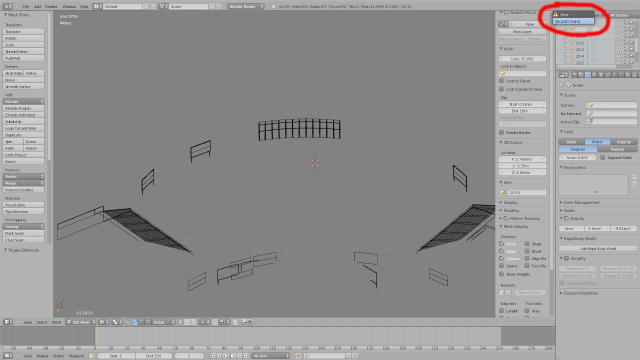Open the Help menu
The width and height of the screenshot is (640, 360).
click(84, 7)
